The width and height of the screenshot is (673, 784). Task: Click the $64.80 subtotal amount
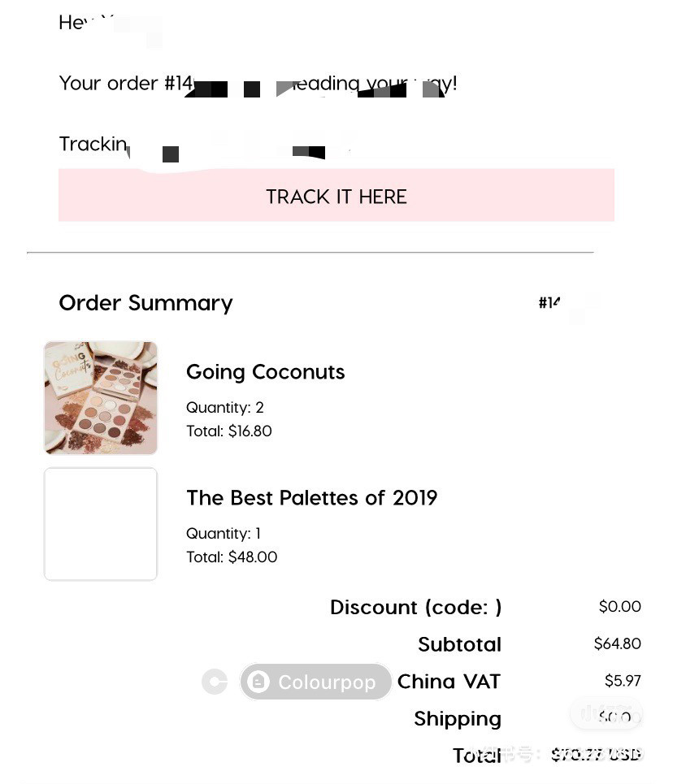pyautogui.click(x=618, y=643)
